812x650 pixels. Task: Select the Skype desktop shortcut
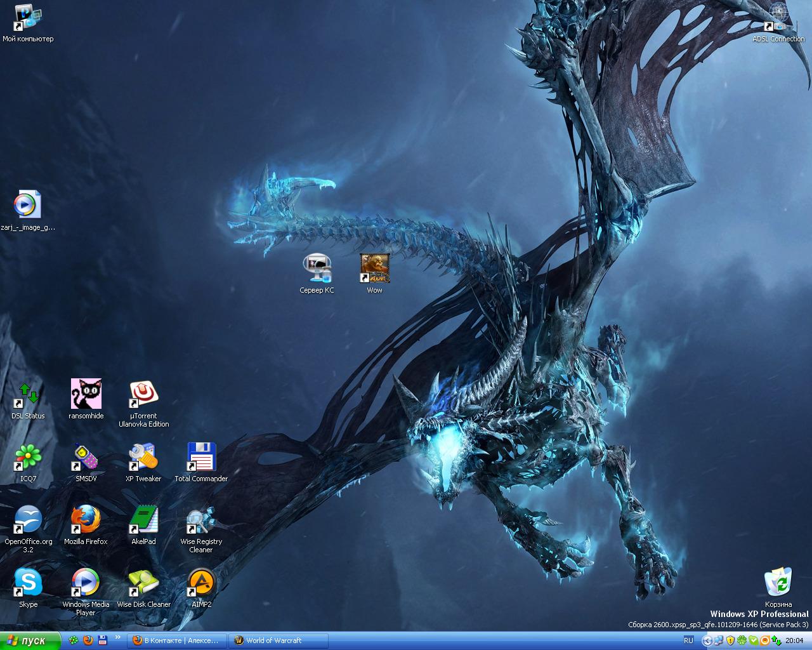click(28, 583)
